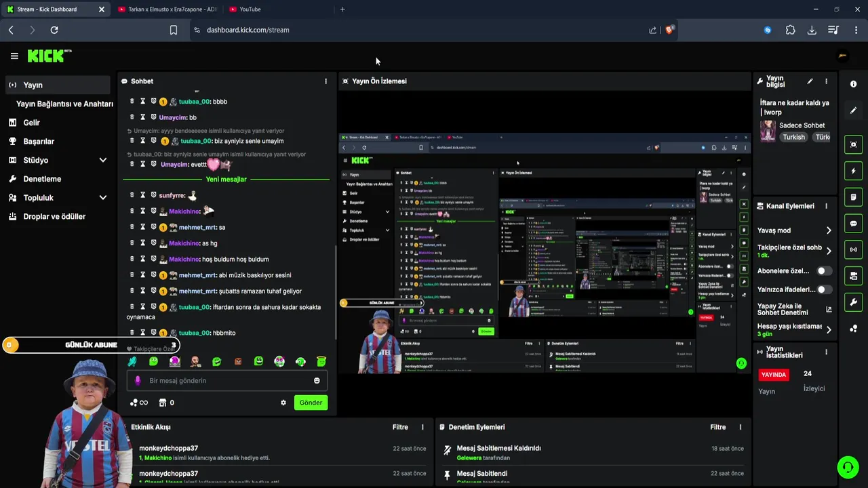Toggle the chat bubble icon in right sidebar
Screen dimensions: 868x488
[853, 223]
